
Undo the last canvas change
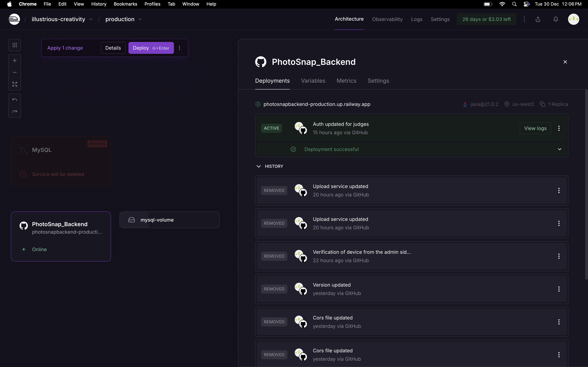15,100
